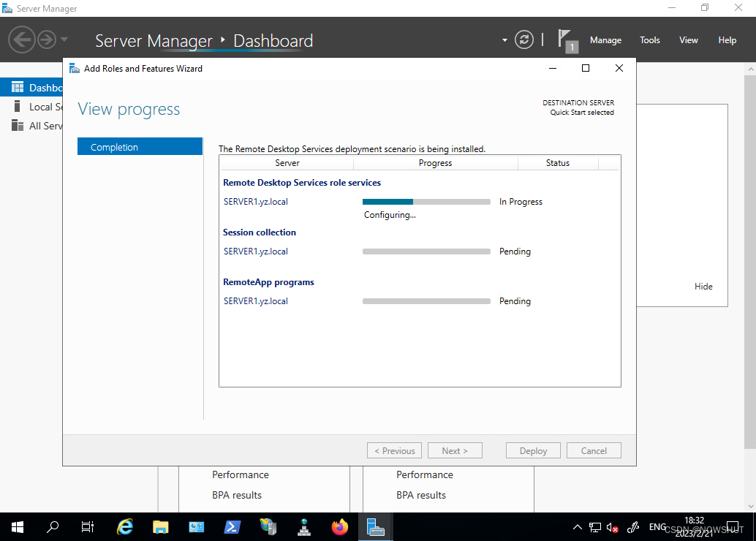The width and height of the screenshot is (756, 541).
Task: Click the Server column header
Action: tap(287, 163)
